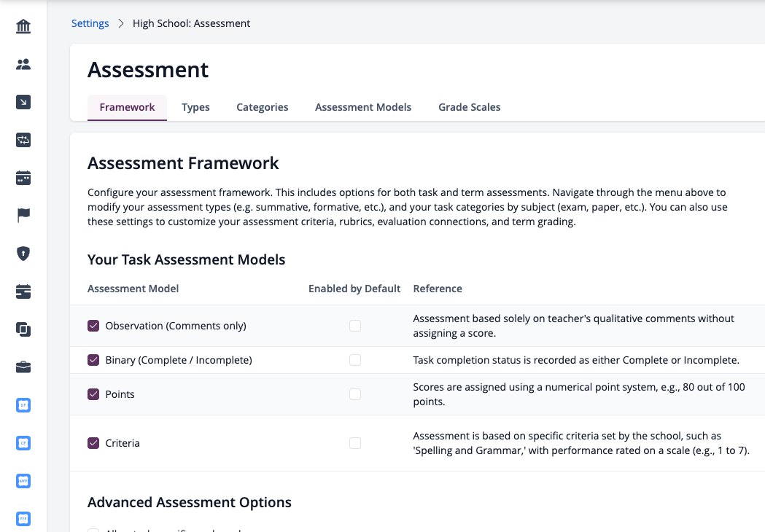Screen dimensions: 765x532
Task: Uncheck the Criteria assessment model
Action: click(x=93, y=443)
